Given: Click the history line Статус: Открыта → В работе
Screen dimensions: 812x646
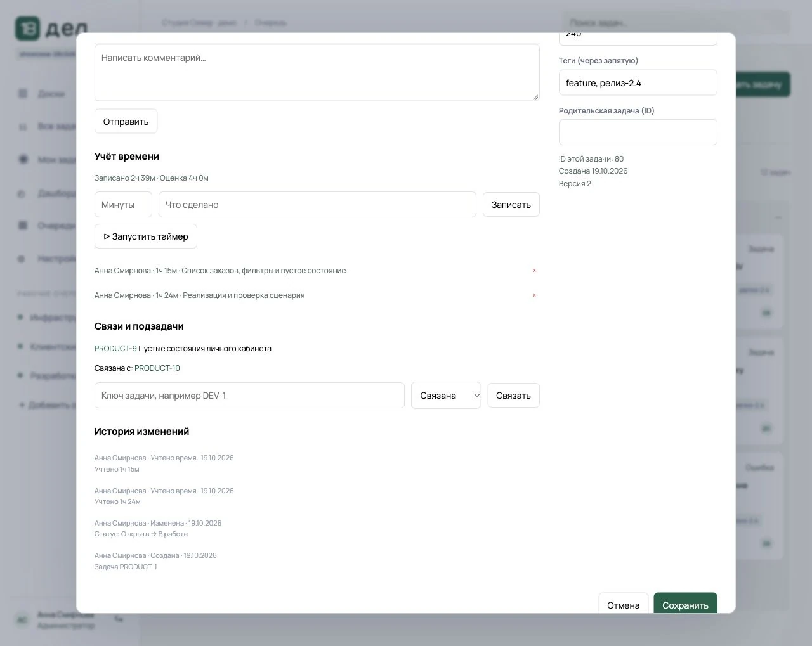Looking at the screenshot, I should point(141,534).
